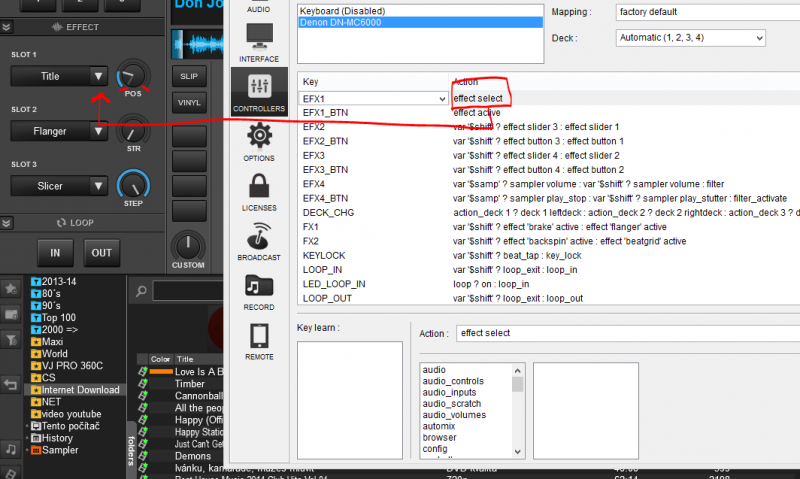The height and width of the screenshot is (479, 800).
Task: Open the Interface settings tab
Action: [x=259, y=43]
